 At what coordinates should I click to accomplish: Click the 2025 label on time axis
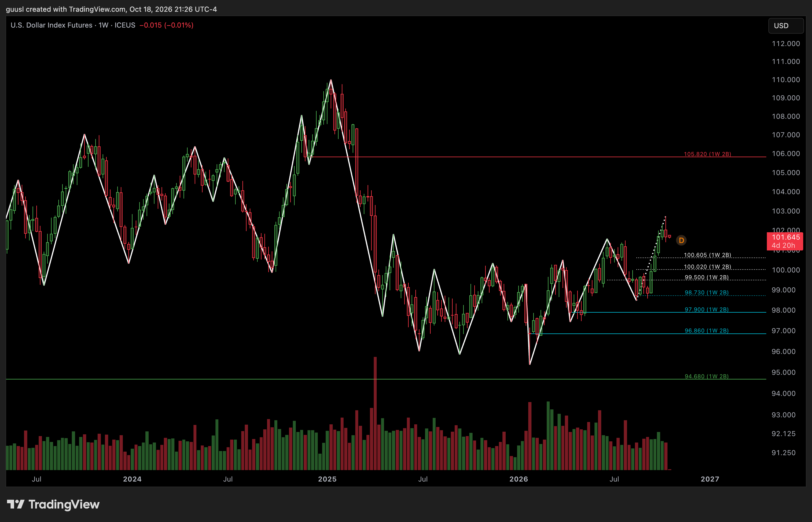click(327, 479)
